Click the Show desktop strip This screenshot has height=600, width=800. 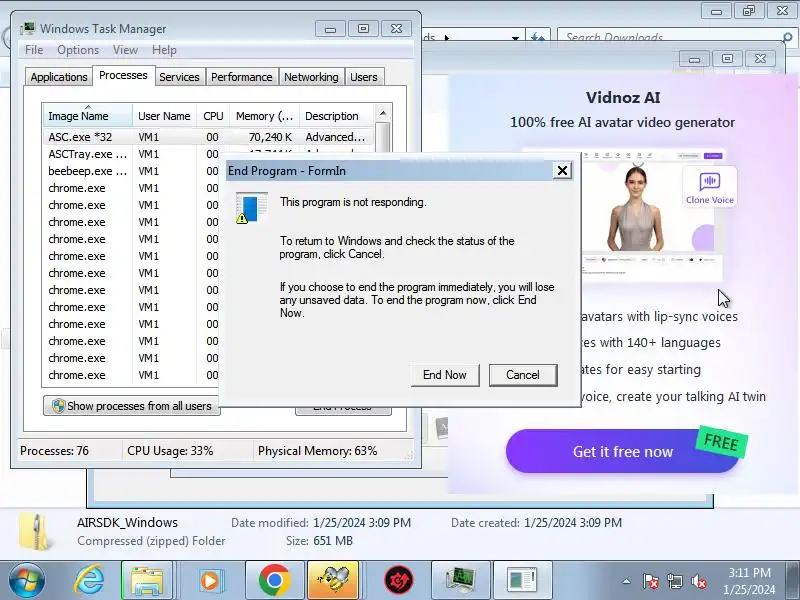pyautogui.click(x=794, y=580)
